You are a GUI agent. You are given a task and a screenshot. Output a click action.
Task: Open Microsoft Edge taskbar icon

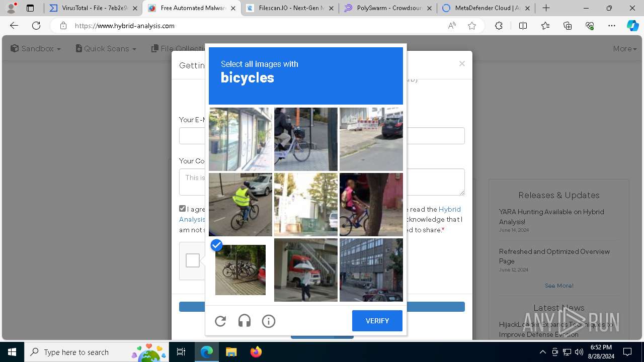pyautogui.click(x=207, y=352)
